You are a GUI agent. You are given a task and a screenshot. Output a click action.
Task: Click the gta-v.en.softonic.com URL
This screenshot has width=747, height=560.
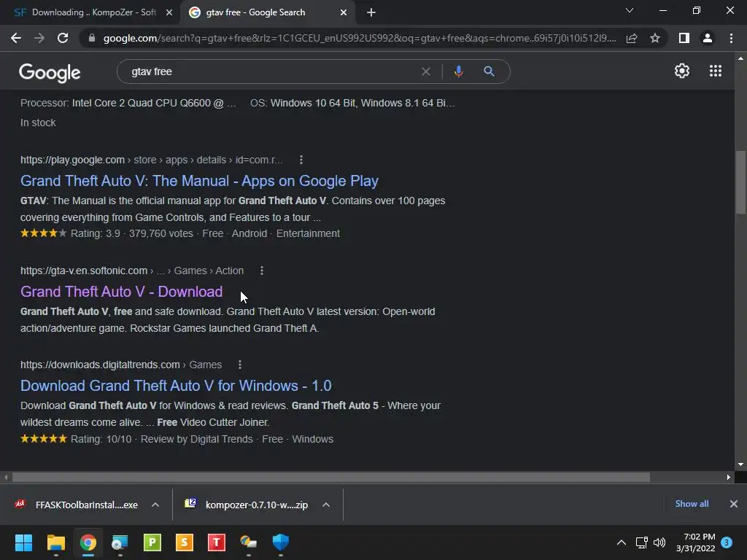(132, 271)
